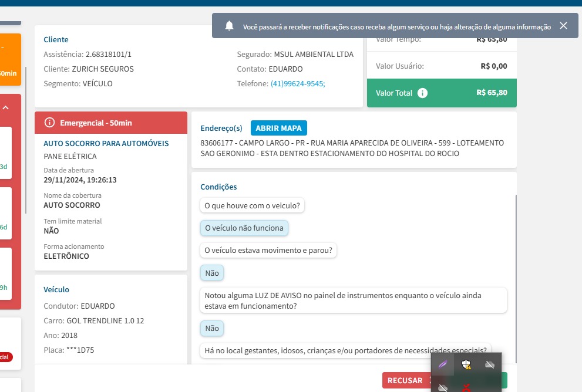Select the sidebar card labeled 6d

click(x=6, y=213)
